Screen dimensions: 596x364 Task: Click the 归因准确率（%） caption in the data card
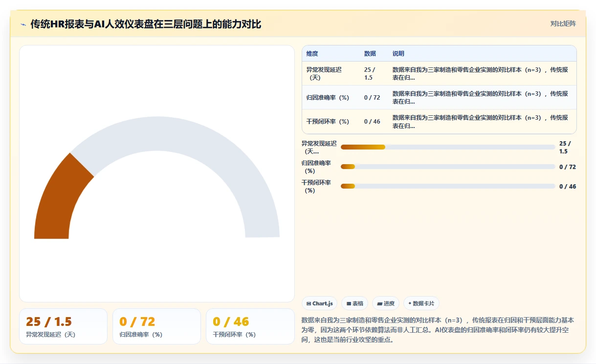141,335
